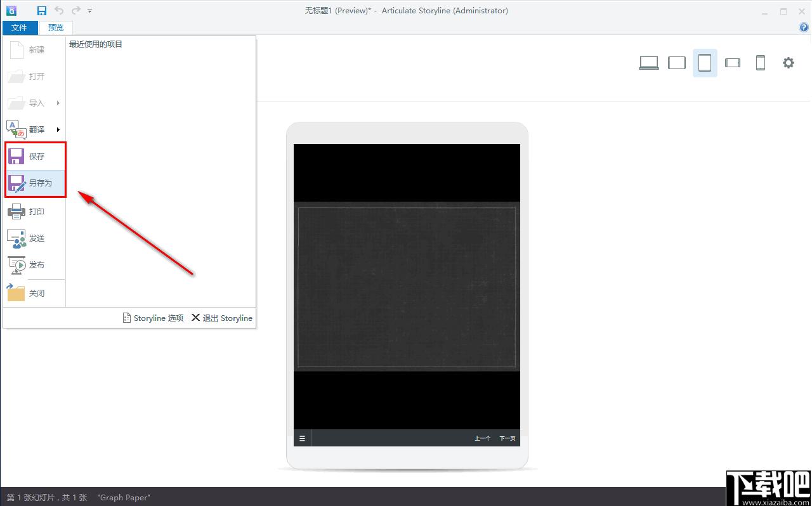Click the redo arrow in title bar
Viewport: 812px width, 506px height.
tap(76, 10)
